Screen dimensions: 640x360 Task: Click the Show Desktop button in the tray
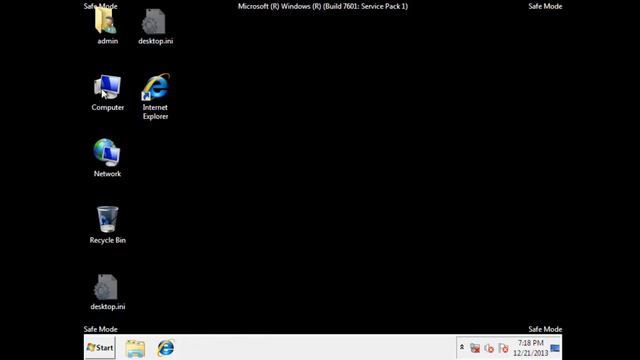555,348
